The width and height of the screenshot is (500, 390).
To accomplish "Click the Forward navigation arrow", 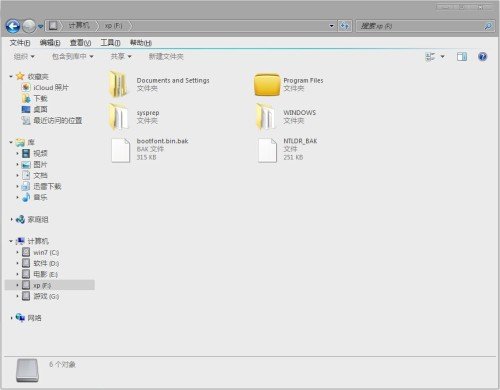I will pyautogui.click(x=29, y=26).
